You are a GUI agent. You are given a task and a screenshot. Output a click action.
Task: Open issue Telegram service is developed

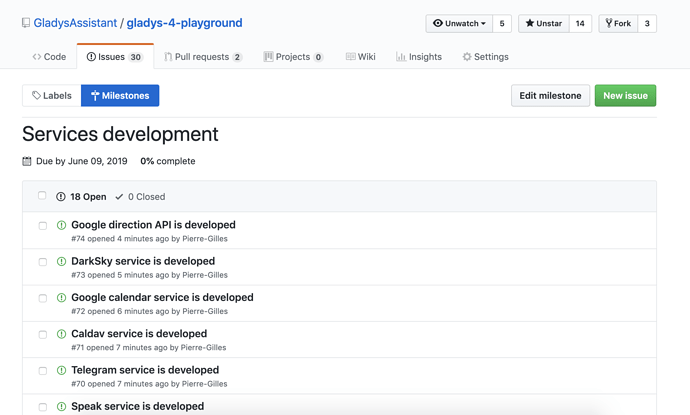coord(145,370)
